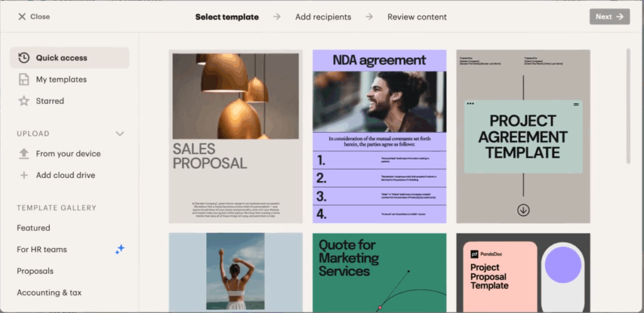Go to the Add recipients step
The image size is (644, 313).
pos(323,17)
